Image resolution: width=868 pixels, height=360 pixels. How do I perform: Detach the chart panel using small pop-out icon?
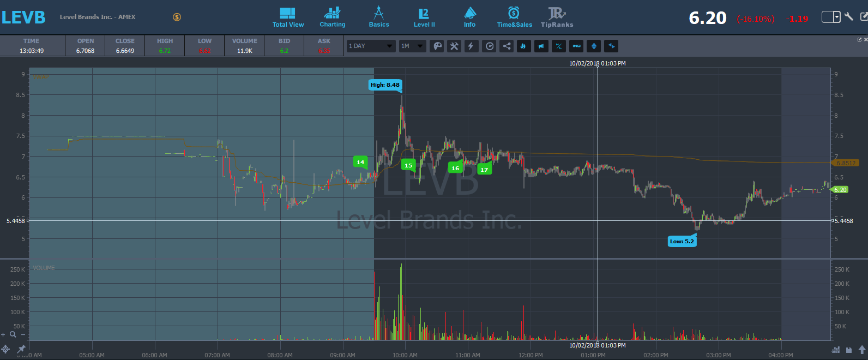click(859, 39)
